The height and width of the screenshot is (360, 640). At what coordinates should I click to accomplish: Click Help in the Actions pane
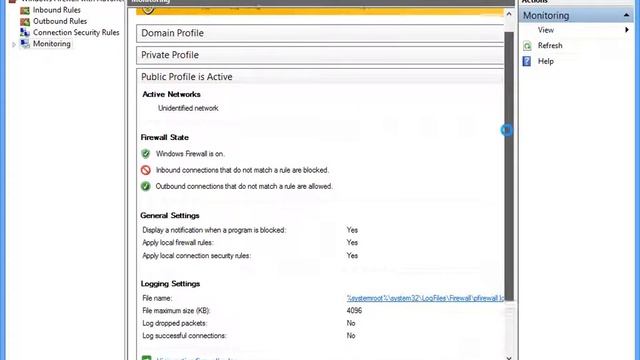click(546, 61)
